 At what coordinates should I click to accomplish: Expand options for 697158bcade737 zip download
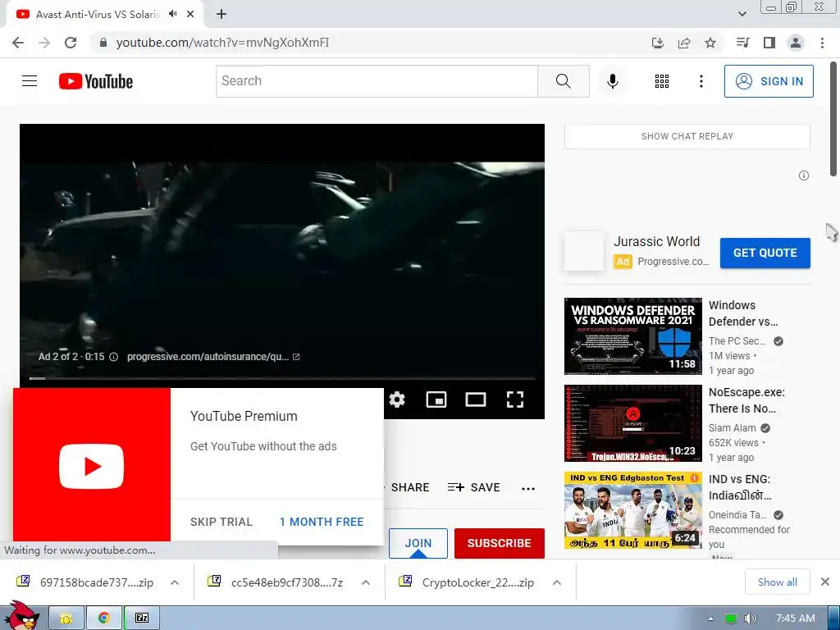coord(175,582)
